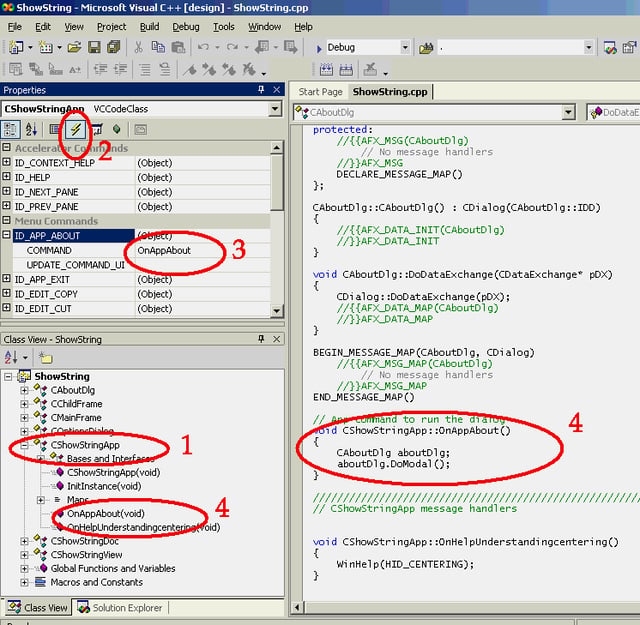The height and width of the screenshot is (625, 640).
Task: Open the Help menu
Action: click(303, 27)
